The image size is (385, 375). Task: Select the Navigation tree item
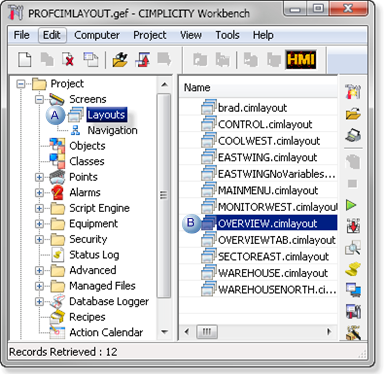112,130
